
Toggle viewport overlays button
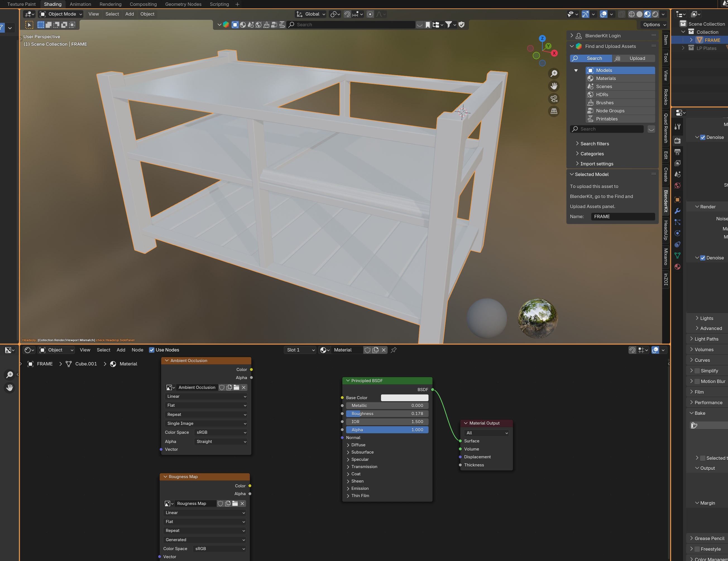(603, 14)
